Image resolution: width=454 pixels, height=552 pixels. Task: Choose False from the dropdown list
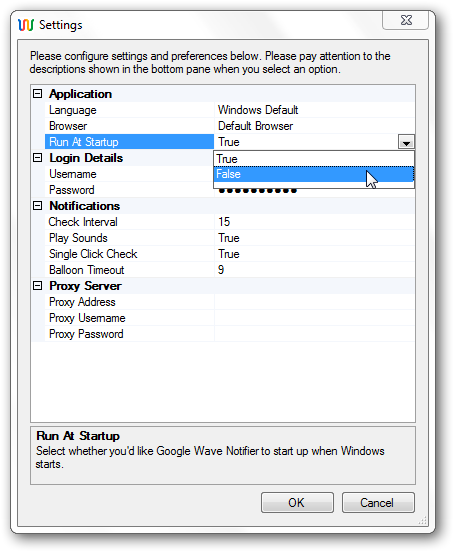(x=314, y=174)
